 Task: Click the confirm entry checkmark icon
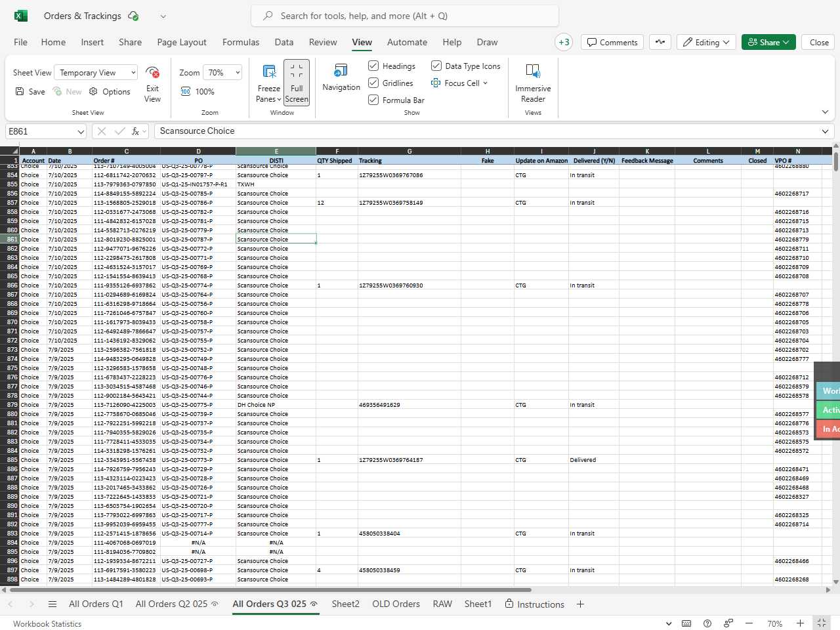click(x=119, y=131)
